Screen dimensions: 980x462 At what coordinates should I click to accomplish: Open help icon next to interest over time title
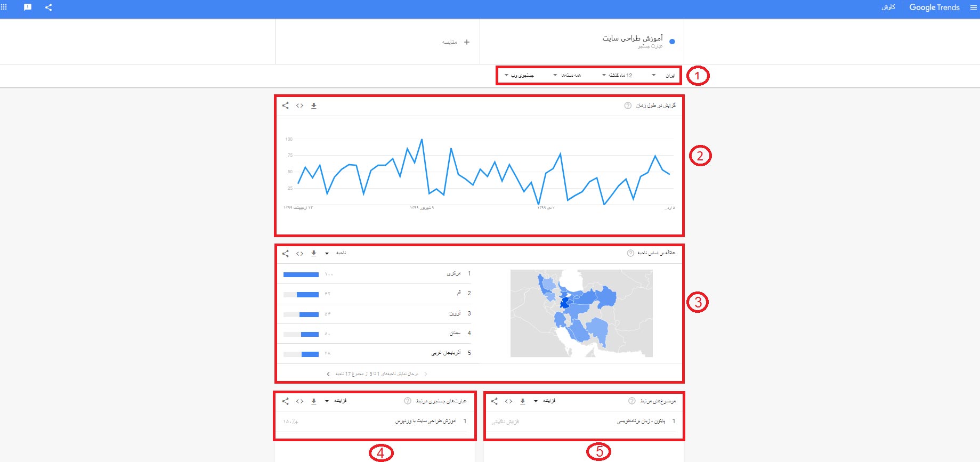pos(628,106)
